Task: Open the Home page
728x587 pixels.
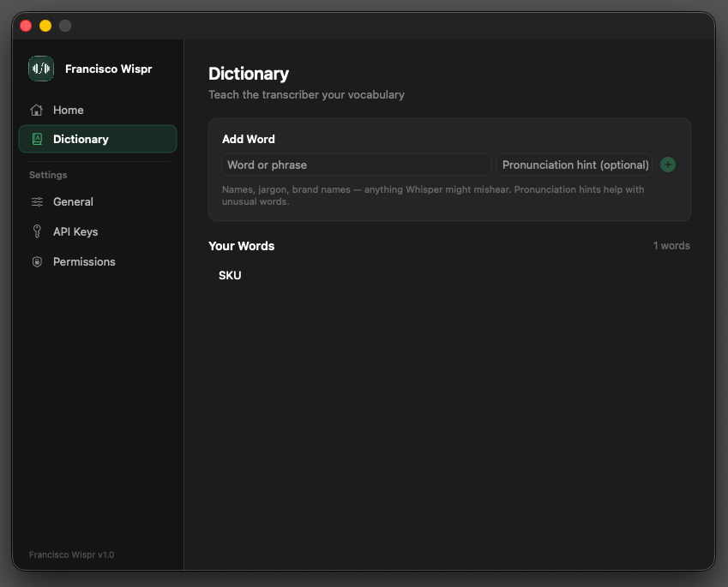Action: pos(69,110)
